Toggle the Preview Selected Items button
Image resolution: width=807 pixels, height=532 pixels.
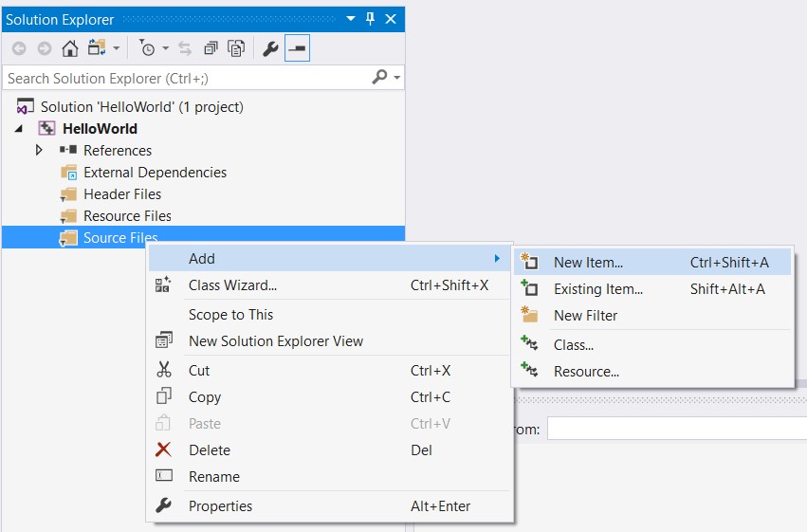(x=297, y=48)
